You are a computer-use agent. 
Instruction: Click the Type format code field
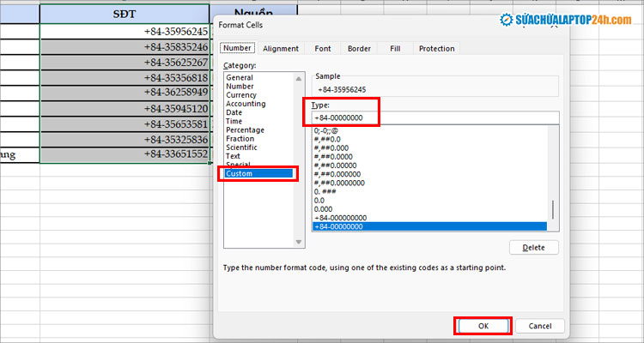435,117
